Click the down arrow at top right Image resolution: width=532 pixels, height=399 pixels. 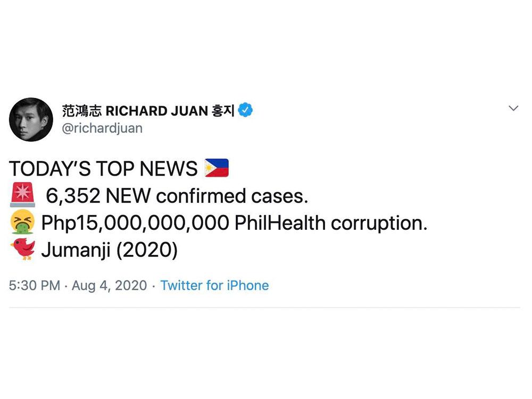513,108
